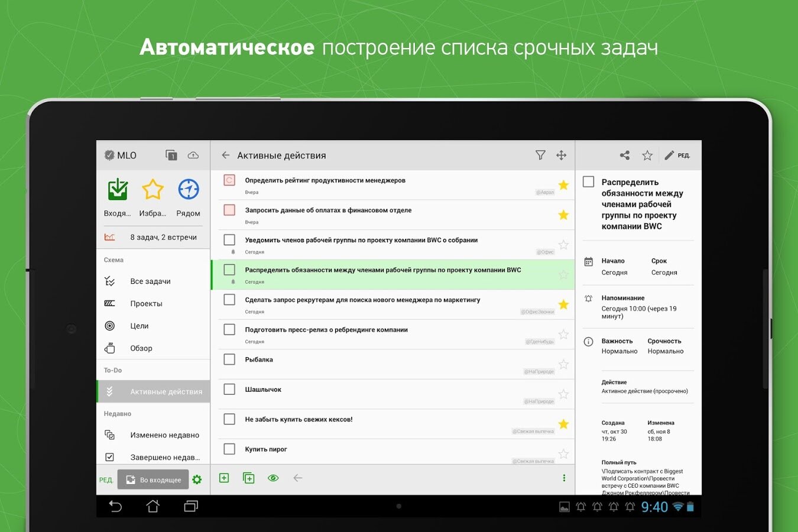Tap the gray back arrow in bottom toolbar
Image resolution: width=798 pixels, height=532 pixels.
298,478
